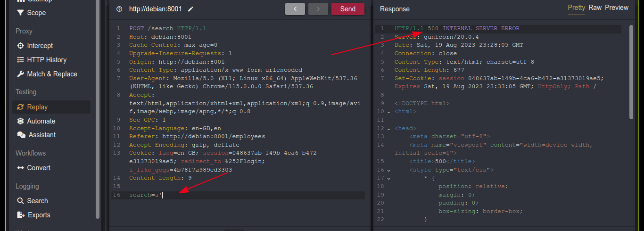Collapse the html tag on line 10
The width and height of the screenshot is (644, 231).
[389, 112]
